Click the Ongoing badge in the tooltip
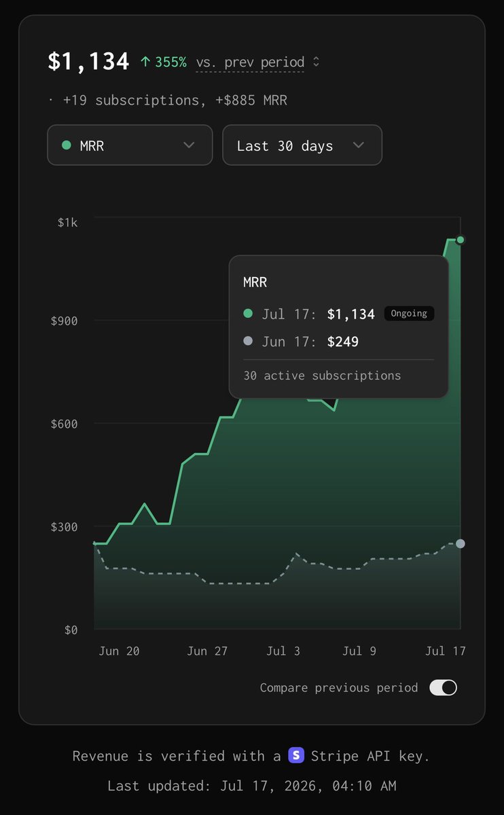This screenshot has width=504, height=815. point(409,314)
